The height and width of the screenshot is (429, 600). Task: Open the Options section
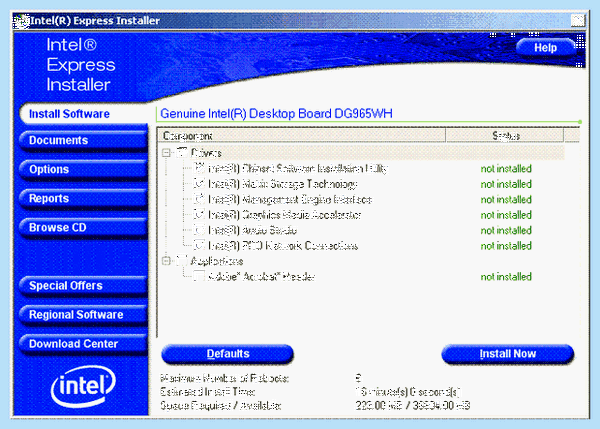click(83, 170)
